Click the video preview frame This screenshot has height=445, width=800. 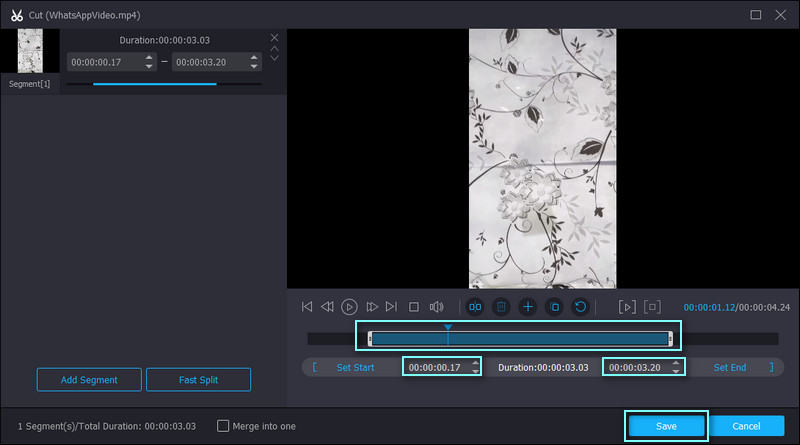tap(542, 159)
